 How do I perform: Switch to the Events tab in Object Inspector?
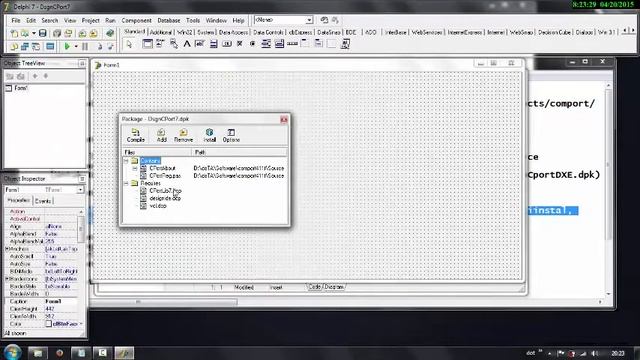[x=42, y=201]
